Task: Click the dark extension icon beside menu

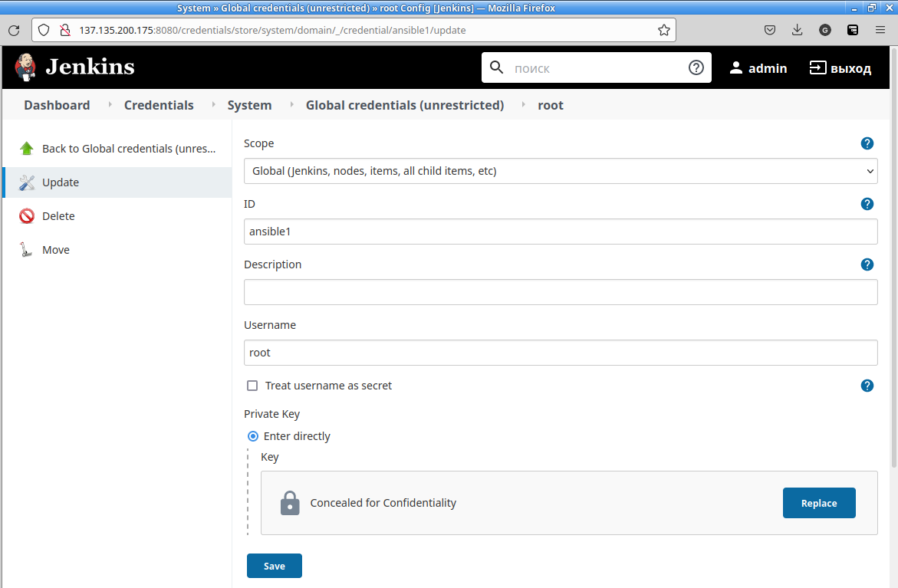Action: tap(853, 31)
